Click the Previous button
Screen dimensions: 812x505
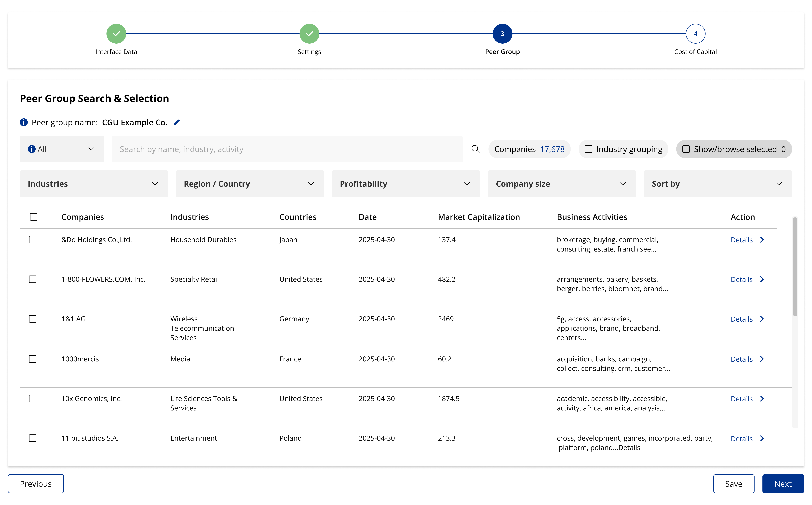click(36, 484)
